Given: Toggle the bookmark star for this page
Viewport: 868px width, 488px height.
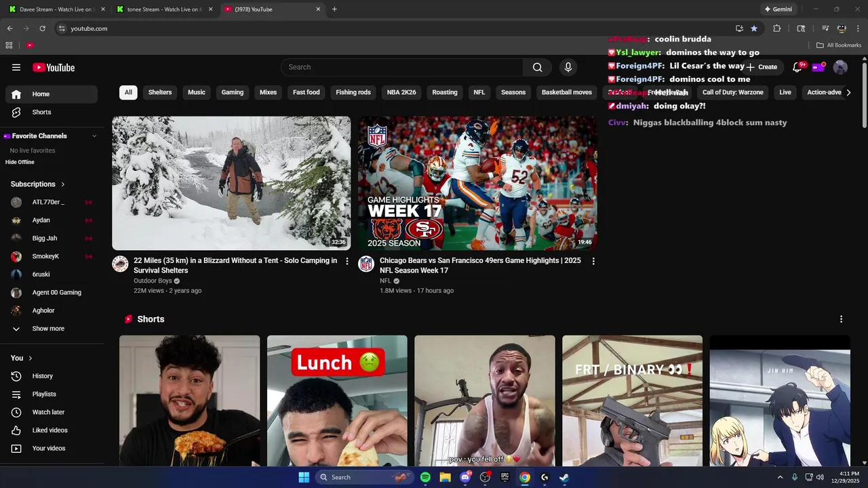Looking at the screenshot, I should tap(754, 28).
